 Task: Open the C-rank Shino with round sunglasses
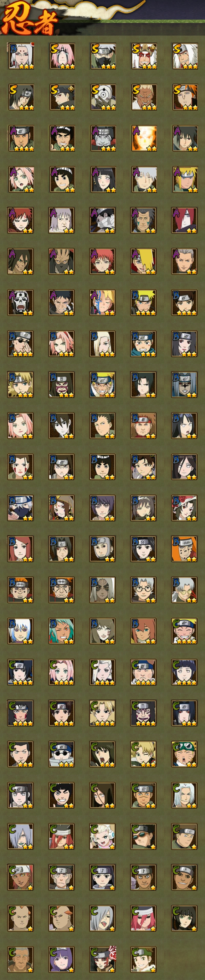point(61,754)
